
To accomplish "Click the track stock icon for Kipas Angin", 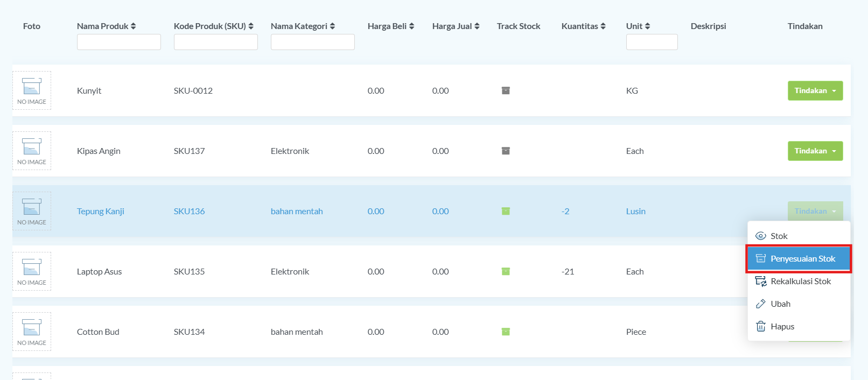I will [x=506, y=151].
